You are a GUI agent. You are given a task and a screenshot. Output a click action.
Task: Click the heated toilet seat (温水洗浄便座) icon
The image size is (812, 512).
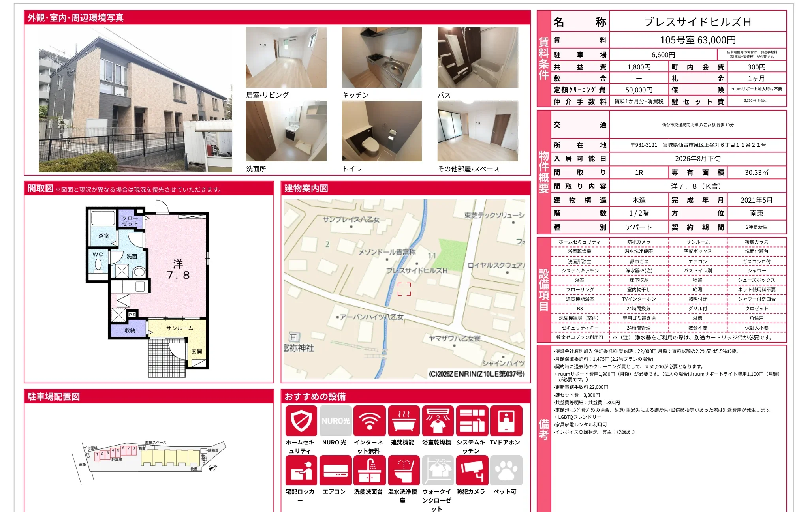[404, 470]
